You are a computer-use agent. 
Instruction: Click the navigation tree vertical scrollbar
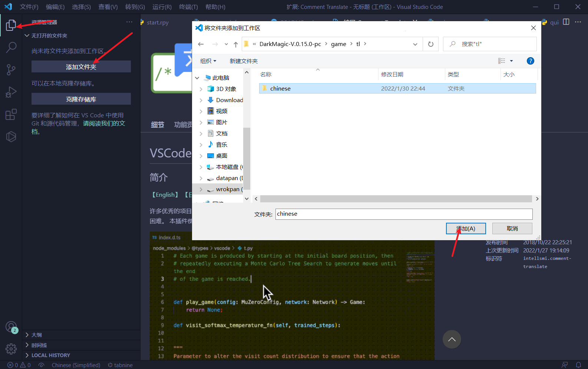(x=247, y=159)
